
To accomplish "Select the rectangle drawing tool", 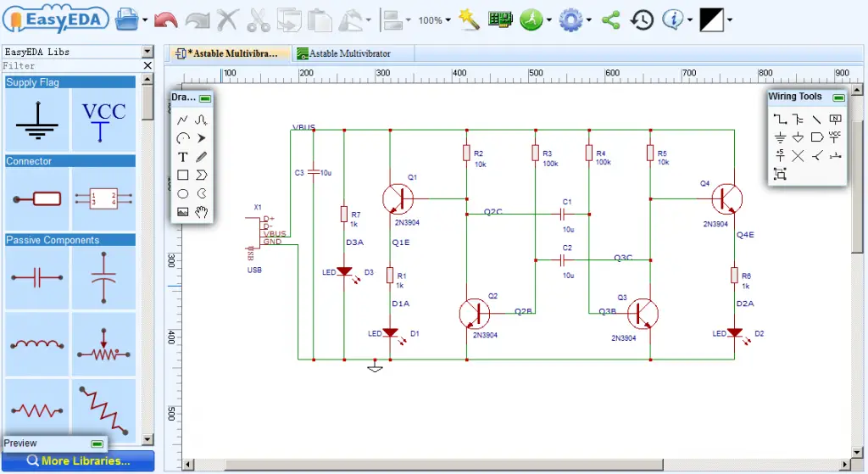I will click(x=183, y=175).
